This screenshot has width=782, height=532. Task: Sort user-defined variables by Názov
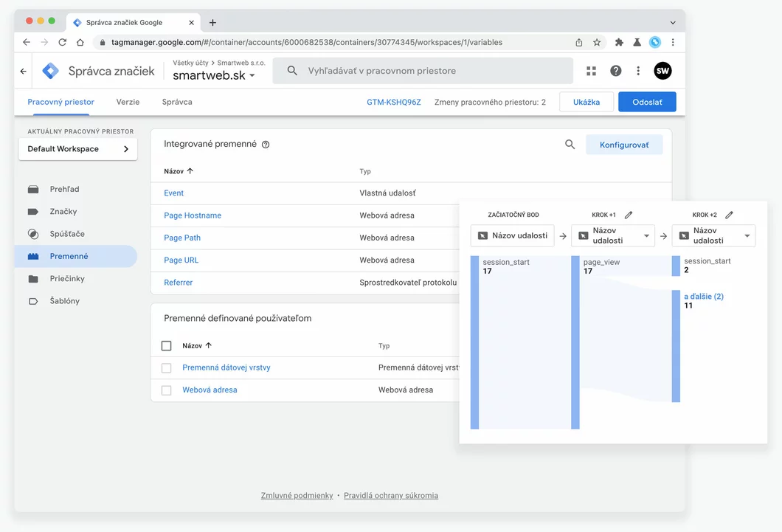coord(197,345)
